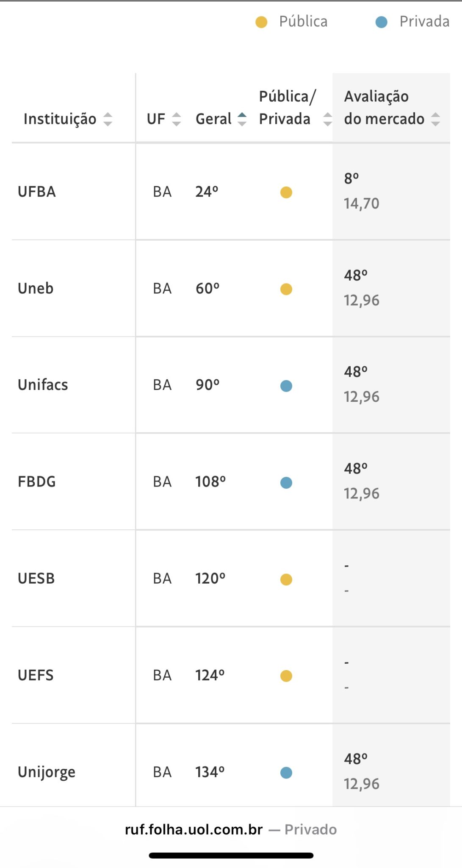Open the Uneb institution row
462x868 pixels.
click(36, 289)
